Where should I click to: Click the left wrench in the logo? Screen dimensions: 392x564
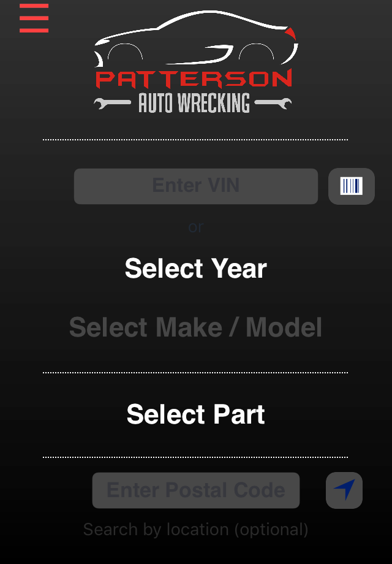pyautogui.click(x=111, y=104)
